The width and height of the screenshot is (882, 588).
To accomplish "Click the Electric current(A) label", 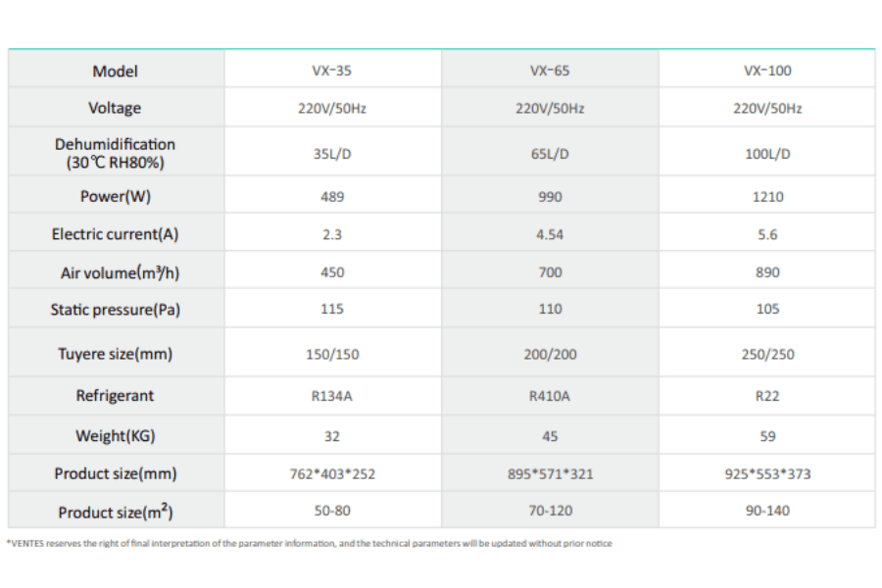I will [x=116, y=234].
